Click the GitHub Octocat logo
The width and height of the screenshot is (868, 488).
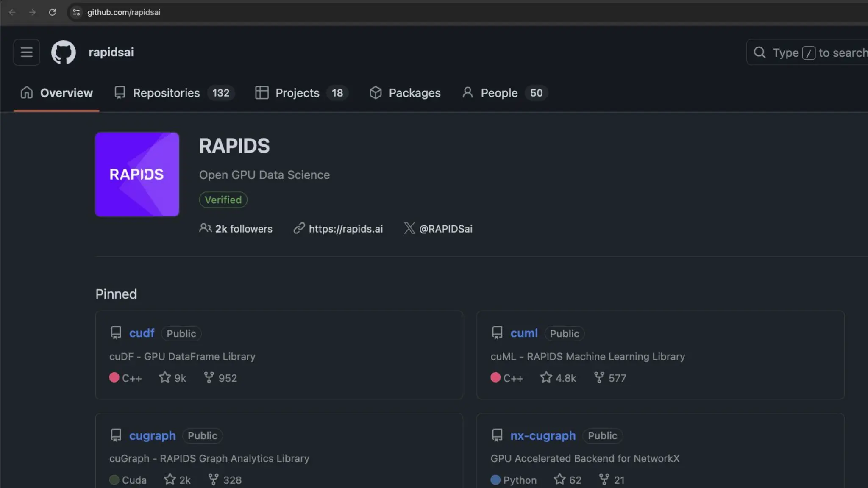pyautogui.click(x=64, y=53)
